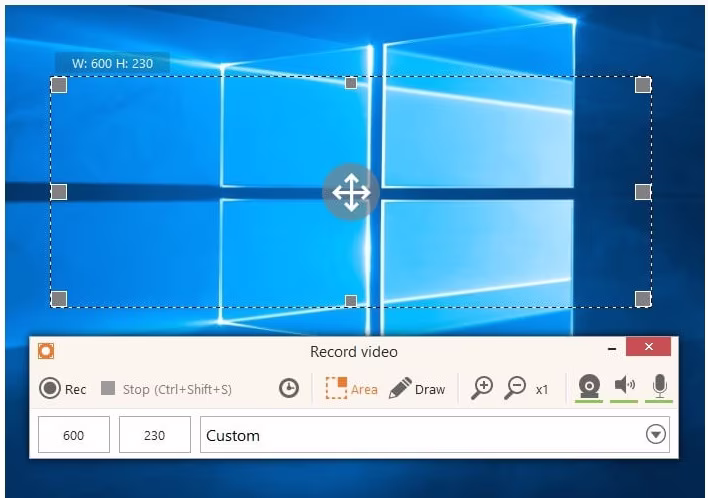Close the Record video window

pos(649,346)
